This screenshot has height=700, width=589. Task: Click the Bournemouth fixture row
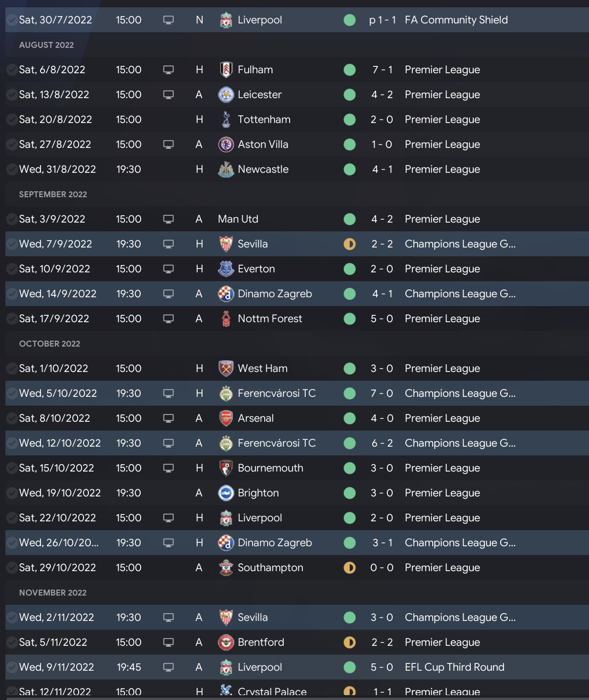point(293,468)
